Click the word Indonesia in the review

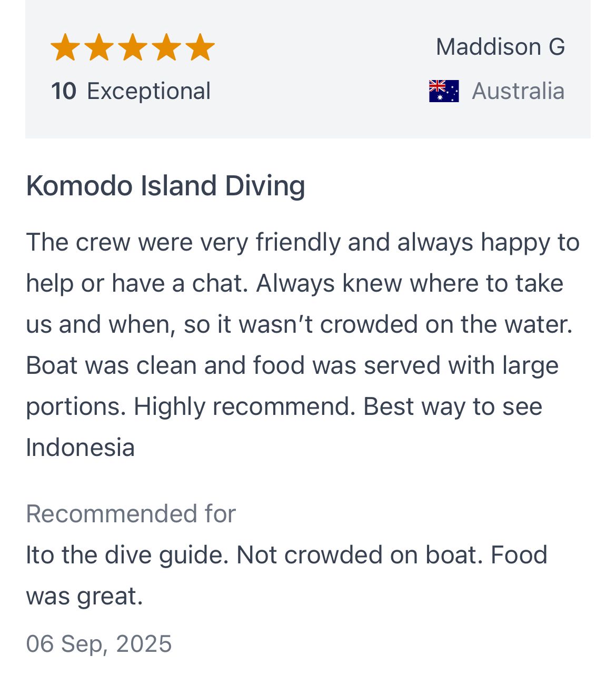click(80, 448)
